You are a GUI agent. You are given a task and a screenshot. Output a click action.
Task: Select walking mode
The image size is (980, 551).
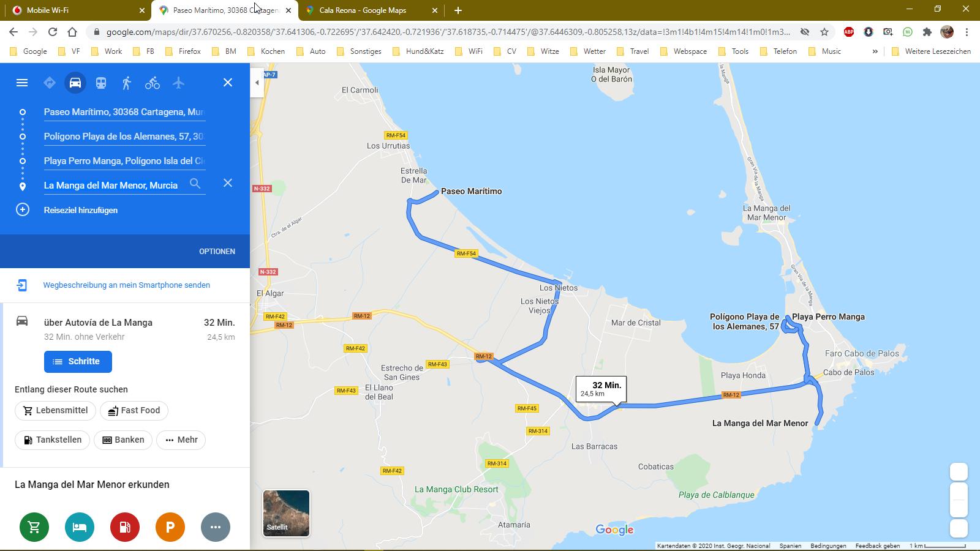(x=127, y=83)
